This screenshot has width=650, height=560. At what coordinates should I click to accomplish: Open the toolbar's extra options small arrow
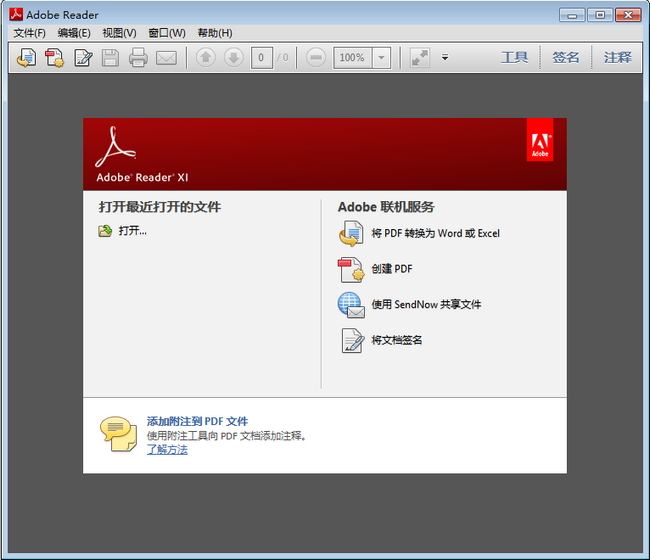tap(445, 57)
